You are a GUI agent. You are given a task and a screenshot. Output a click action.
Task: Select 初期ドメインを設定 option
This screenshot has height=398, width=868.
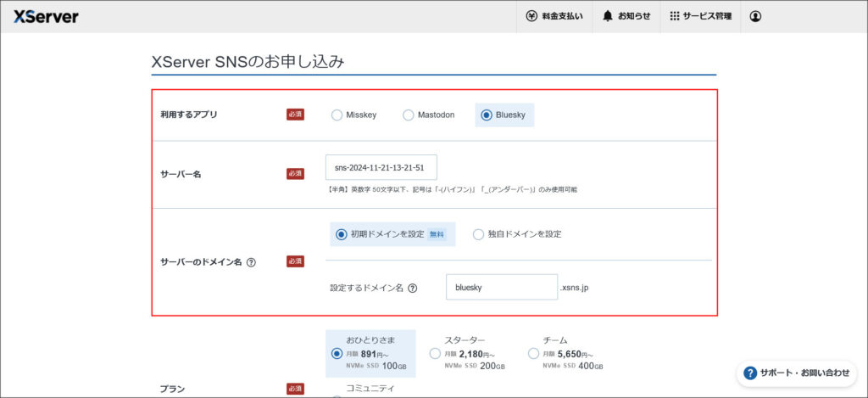pos(341,234)
